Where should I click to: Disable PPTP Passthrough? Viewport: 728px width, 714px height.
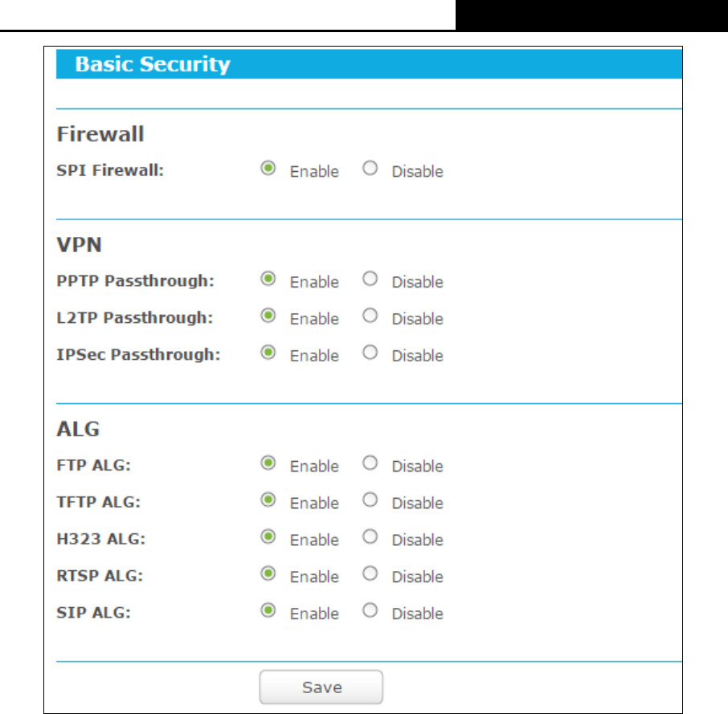[x=370, y=279]
